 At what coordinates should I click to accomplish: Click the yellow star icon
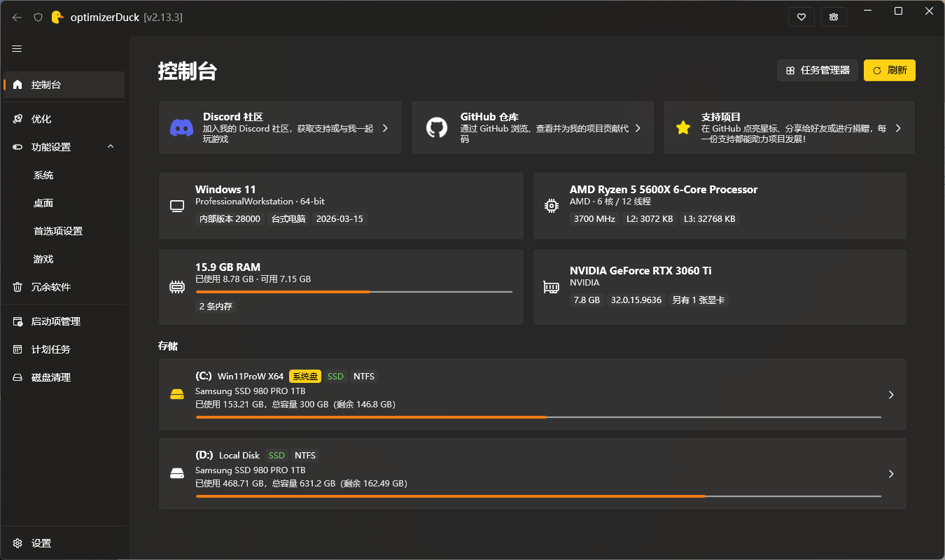pos(683,127)
